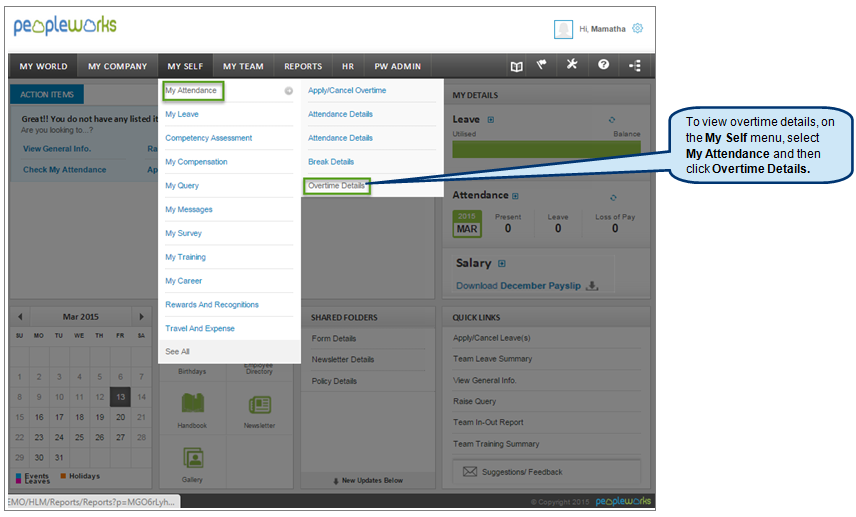The width and height of the screenshot is (856, 517).
Task: Click Overtime Details submenu item
Action: pyautogui.click(x=336, y=186)
